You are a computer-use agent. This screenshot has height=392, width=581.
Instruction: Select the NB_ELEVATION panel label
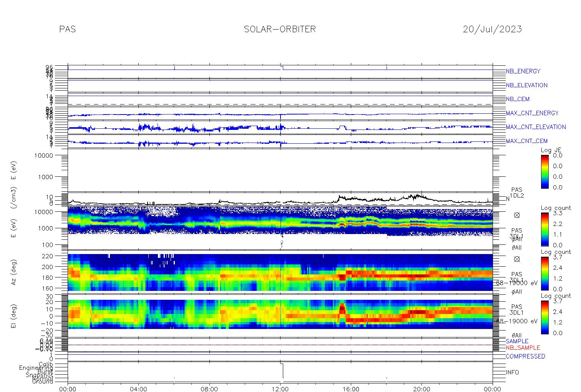click(526, 85)
